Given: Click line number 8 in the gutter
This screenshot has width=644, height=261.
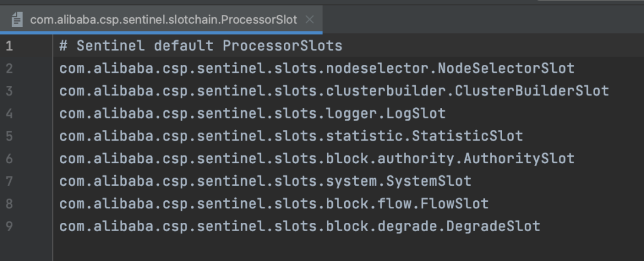Looking at the screenshot, I should (x=9, y=204).
